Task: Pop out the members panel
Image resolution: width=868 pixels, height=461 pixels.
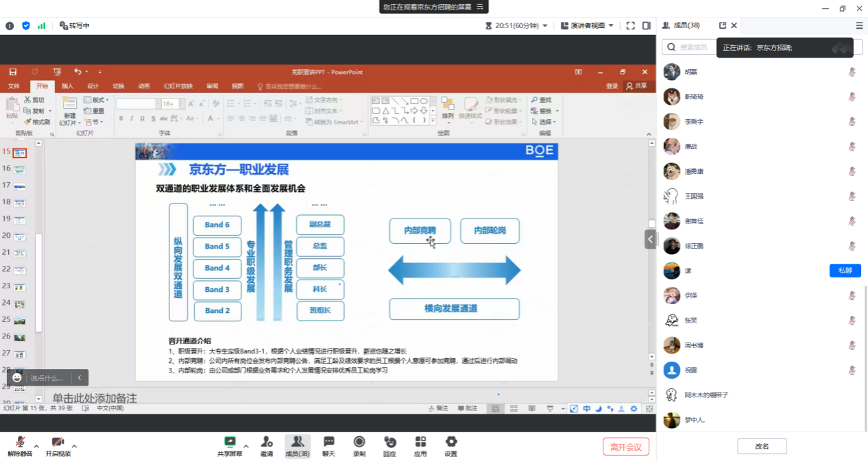Action: pyautogui.click(x=722, y=25)
